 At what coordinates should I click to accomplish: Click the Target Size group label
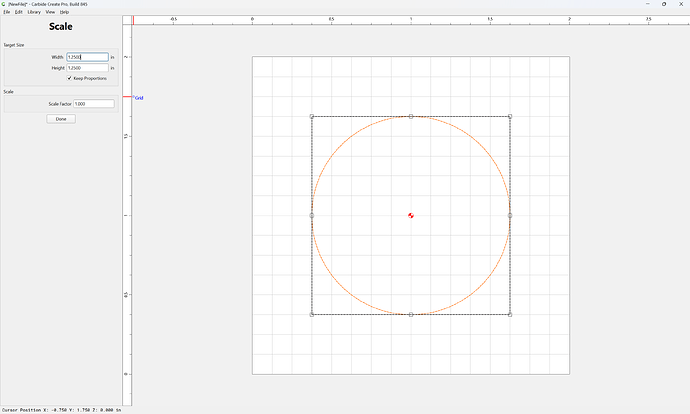[x=14, y=45]
